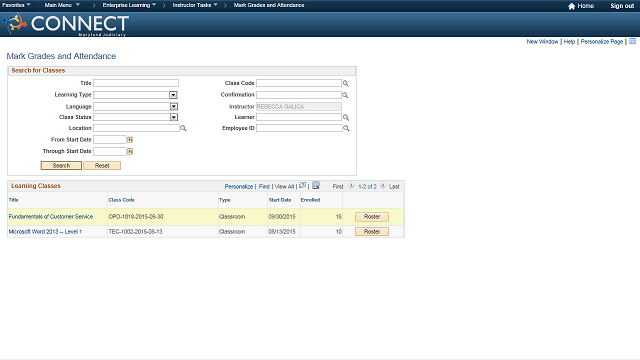640x360 pixels.
Task: Sort by the Class Code column header
Action: pos(121,200)
